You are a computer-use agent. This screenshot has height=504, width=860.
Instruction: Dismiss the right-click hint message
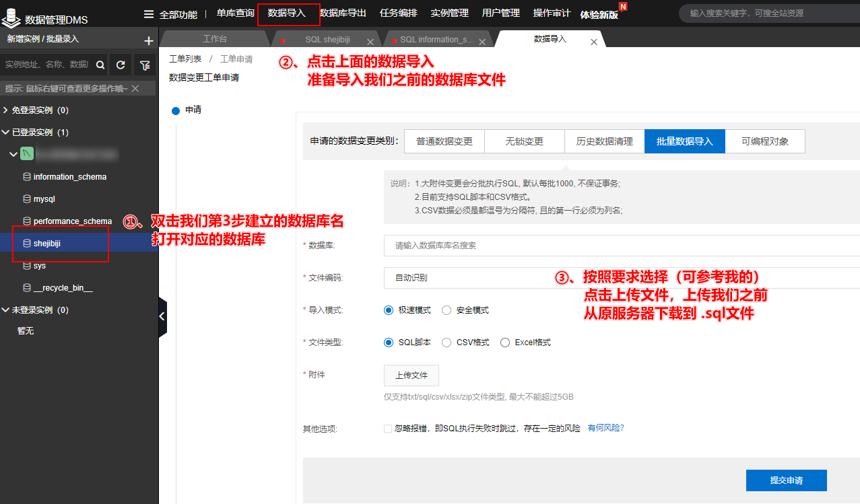pos(135,89)
